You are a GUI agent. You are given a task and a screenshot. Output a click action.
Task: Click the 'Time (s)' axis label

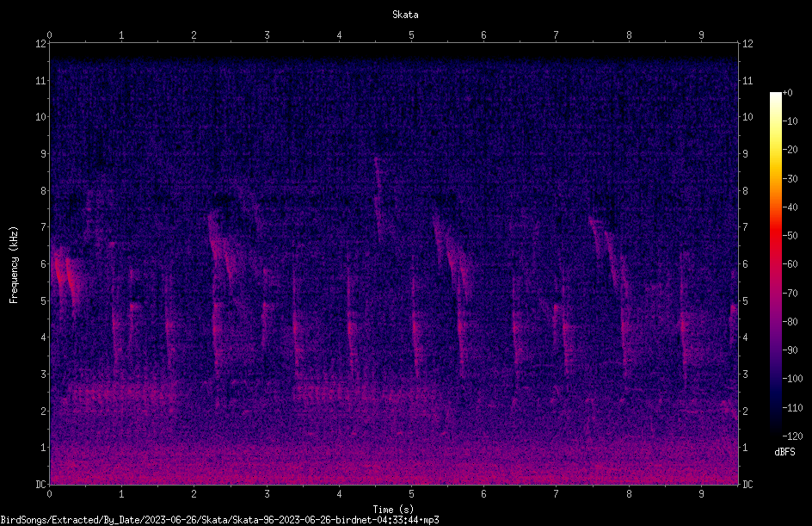click(x=393, y=510)
